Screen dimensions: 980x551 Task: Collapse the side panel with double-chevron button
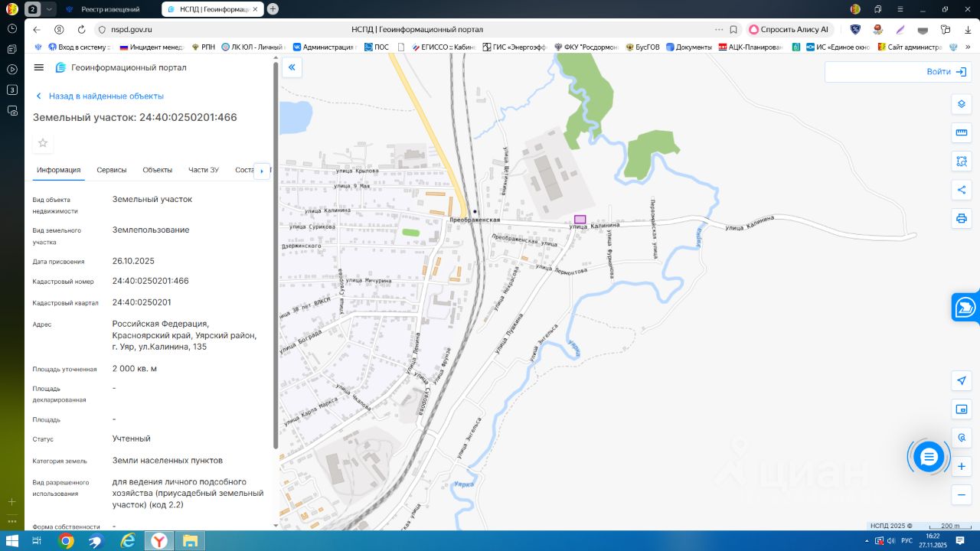(x=292, y=67)
